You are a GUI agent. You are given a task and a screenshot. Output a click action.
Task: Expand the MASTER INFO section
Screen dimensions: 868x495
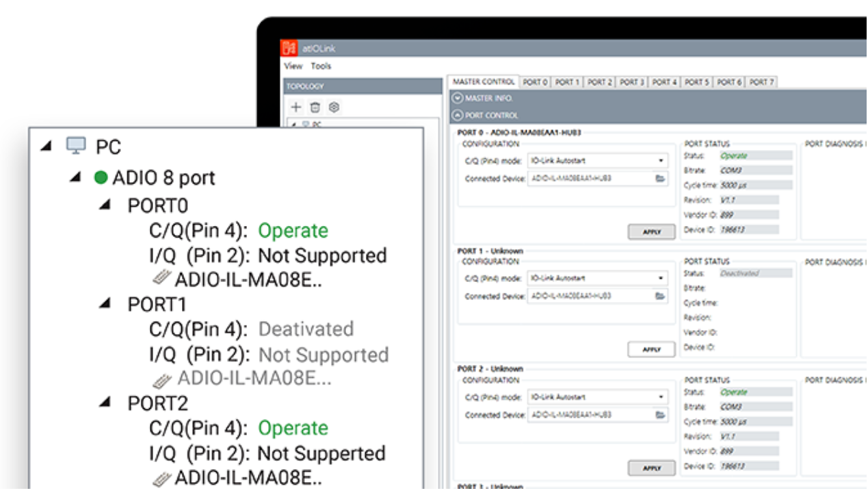(x=458, y=98)
